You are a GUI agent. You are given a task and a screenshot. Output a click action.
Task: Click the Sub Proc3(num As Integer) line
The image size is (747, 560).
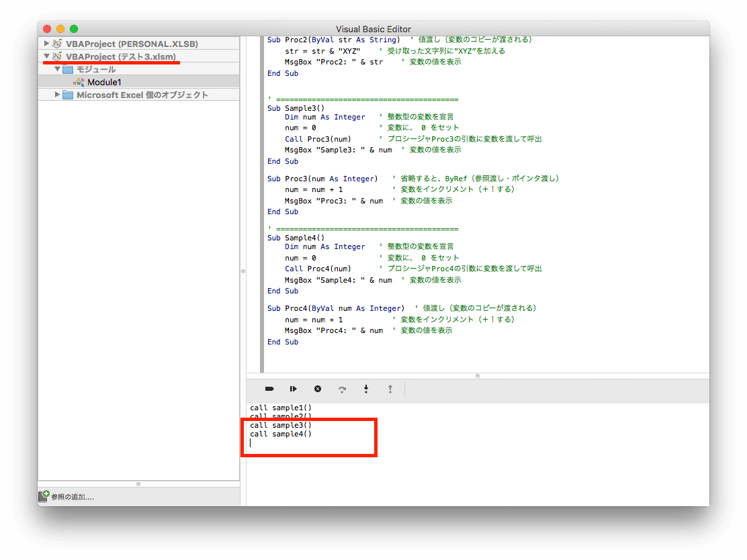click(x=322, y=179)
